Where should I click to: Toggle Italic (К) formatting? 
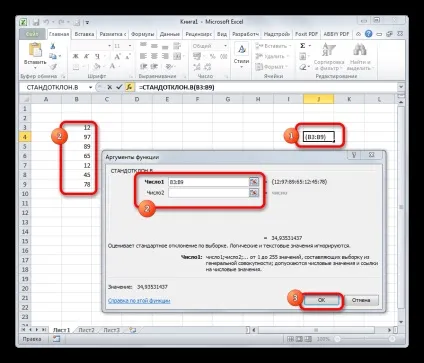coord(86,56)
